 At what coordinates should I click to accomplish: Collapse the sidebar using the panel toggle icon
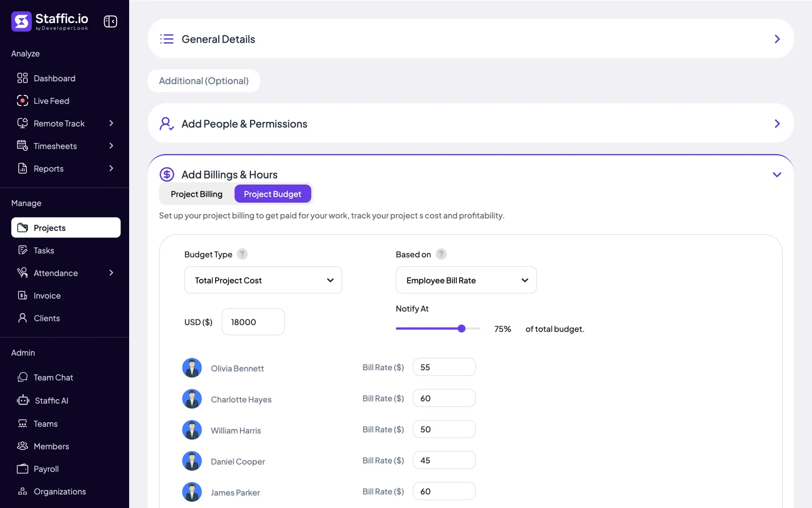[x=110, y=21]
